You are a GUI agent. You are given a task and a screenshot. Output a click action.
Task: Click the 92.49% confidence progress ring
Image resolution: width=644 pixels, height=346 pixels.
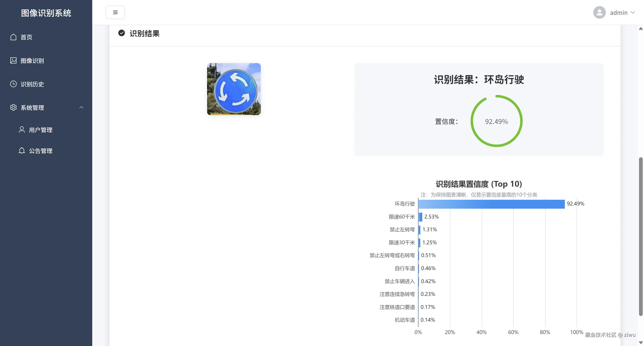496,121
